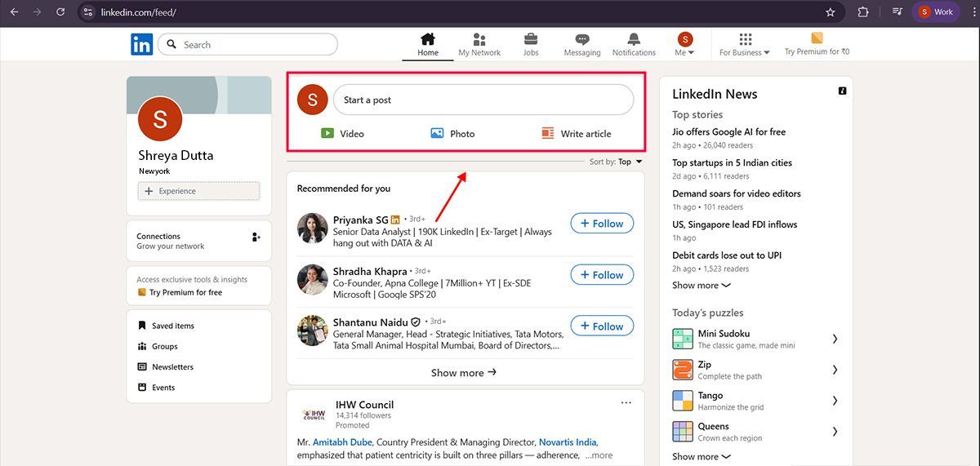This screenshot has height=466, width=980.
Task: Open Events in sidebar
Action: click(x=157, y=388)
